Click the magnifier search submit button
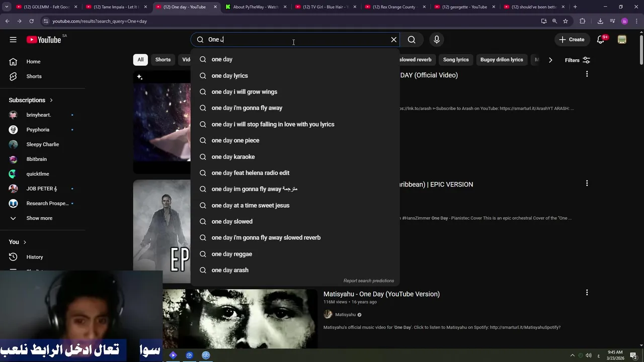 click(412, 40)
